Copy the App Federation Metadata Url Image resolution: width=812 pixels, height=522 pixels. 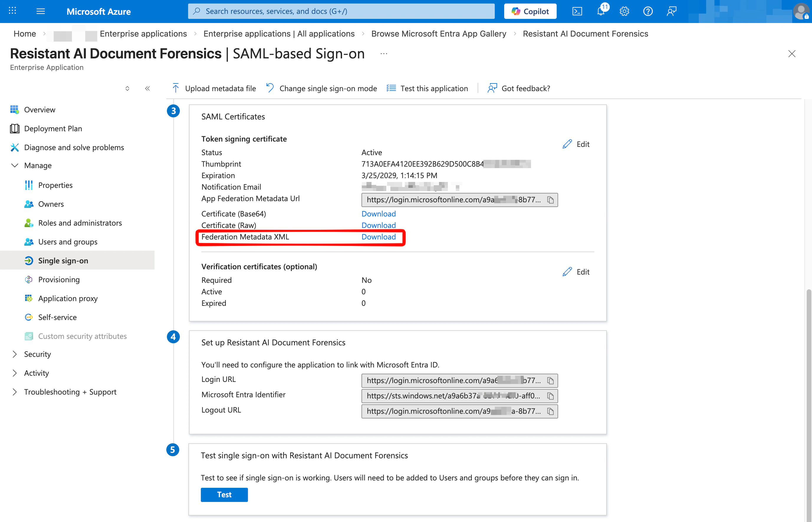[x=550, y=200]
